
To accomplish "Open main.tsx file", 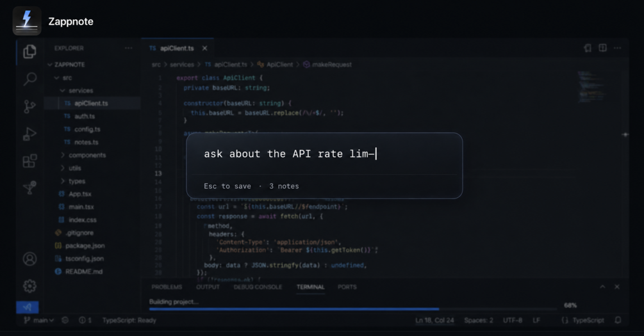I will 76,207.
